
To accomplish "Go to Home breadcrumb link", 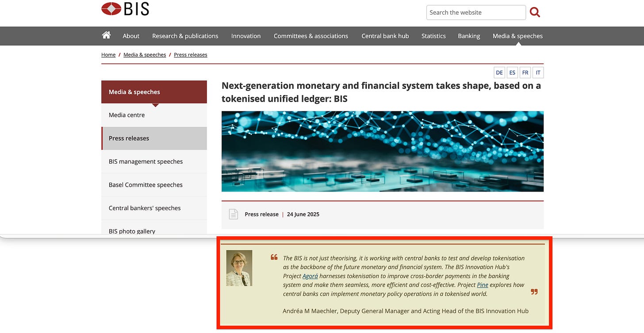I will pos(108,55).
